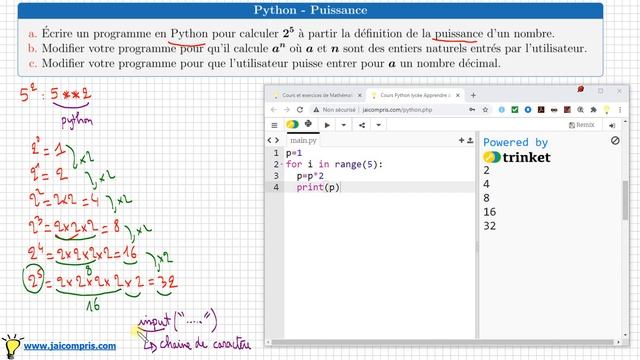The height and width of the screenshot is (360, 640).
Task: Toggle the code brackets view icon
Action: (x=273, y=140)
